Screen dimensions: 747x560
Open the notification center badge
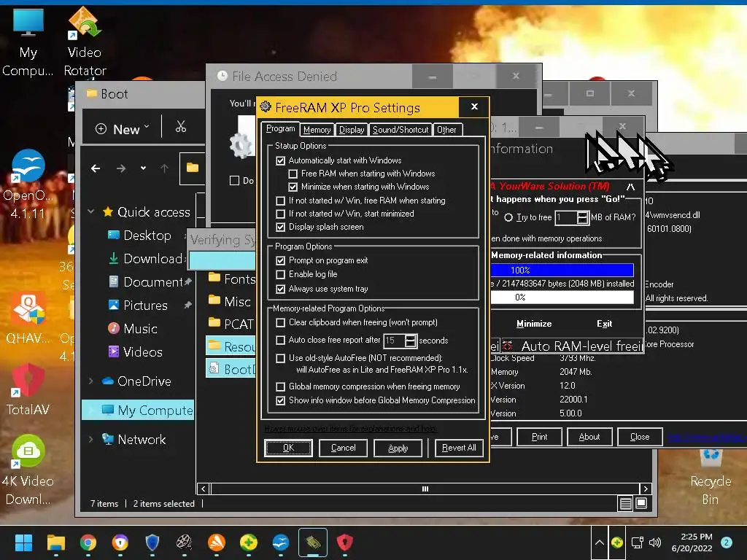tap(727, 542)
